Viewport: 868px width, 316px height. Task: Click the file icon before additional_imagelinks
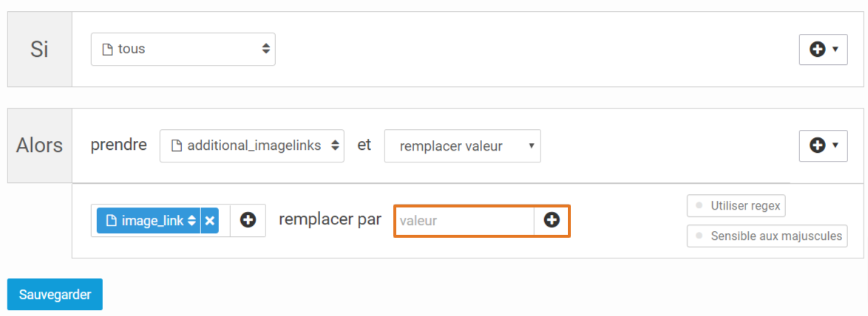coord(177,146)
